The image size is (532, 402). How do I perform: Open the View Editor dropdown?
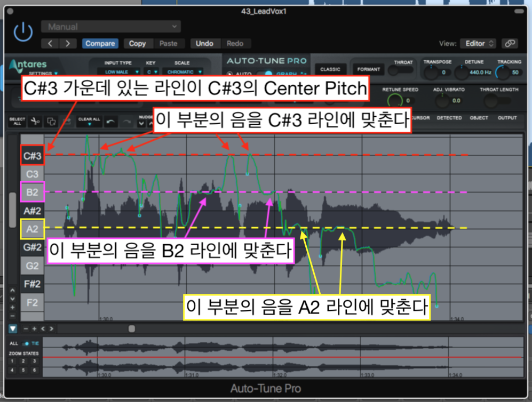[x=478, y=43]
